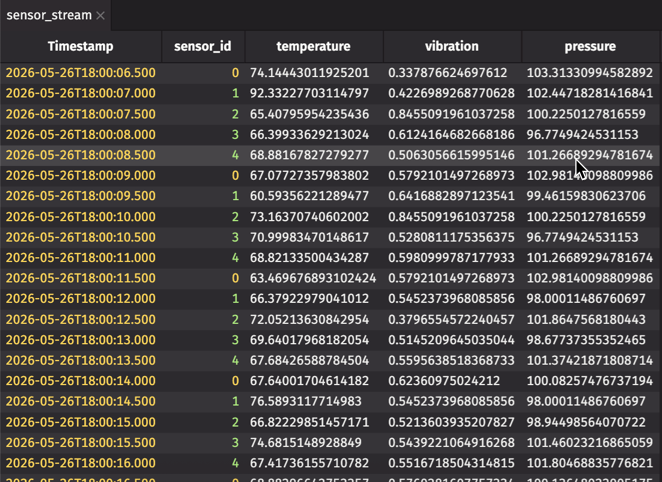The image size is (662, 482).
Task: Click temperature value 60.59356221289477
Action: point(309,196)
